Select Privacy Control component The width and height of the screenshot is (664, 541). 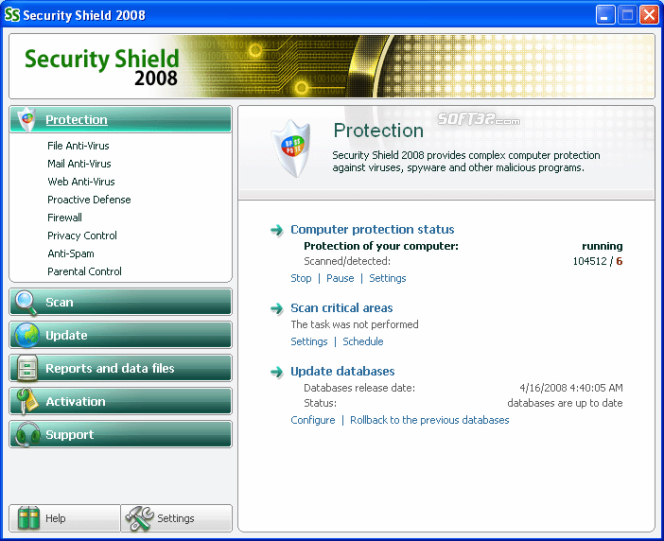(x=82, y=236)
